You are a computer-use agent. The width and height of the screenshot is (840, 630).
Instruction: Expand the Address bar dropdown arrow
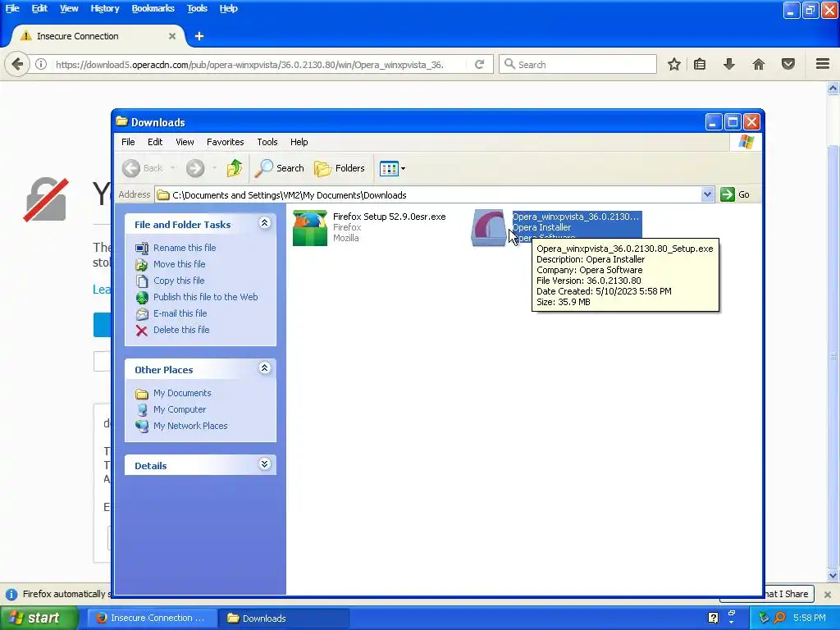coord(707,194)
